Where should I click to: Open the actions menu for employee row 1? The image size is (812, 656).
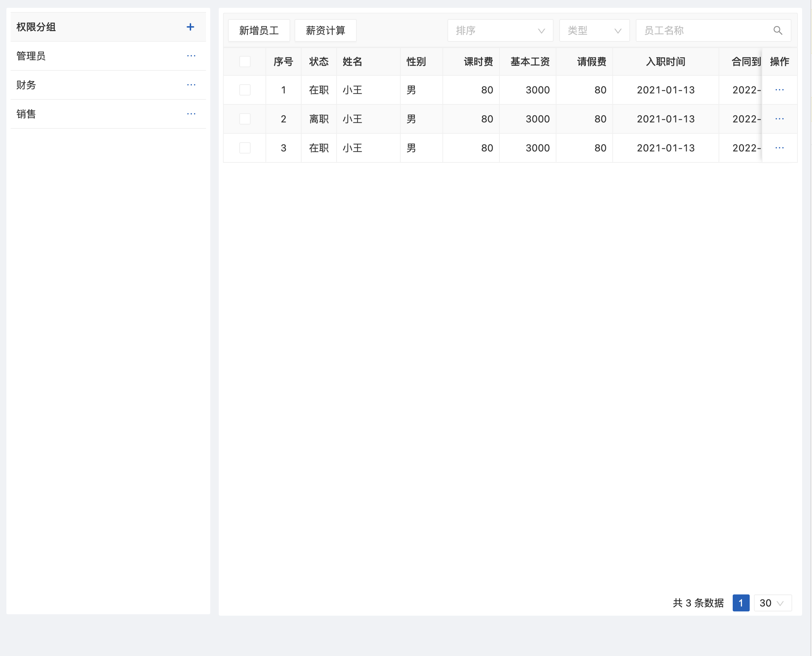[780, 90]
